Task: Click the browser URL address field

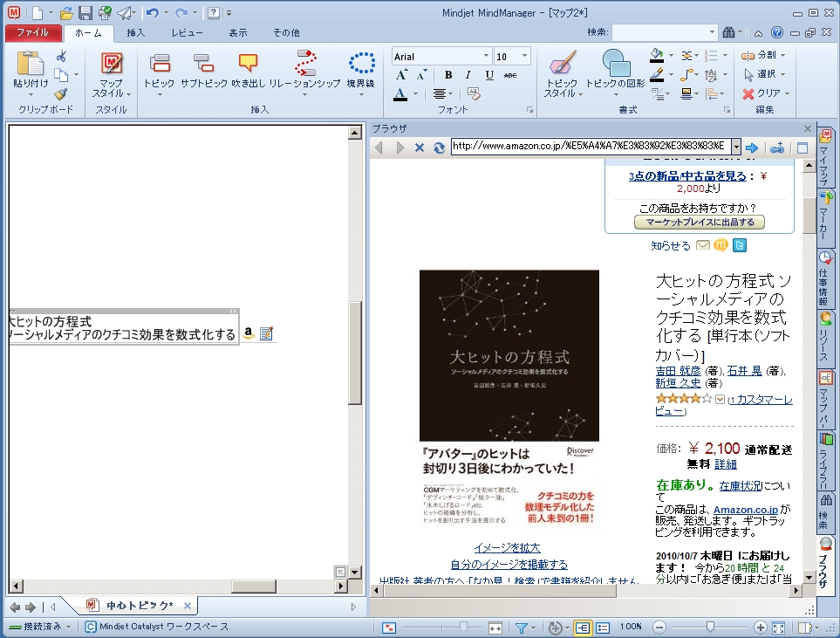Action: point(591,146)
